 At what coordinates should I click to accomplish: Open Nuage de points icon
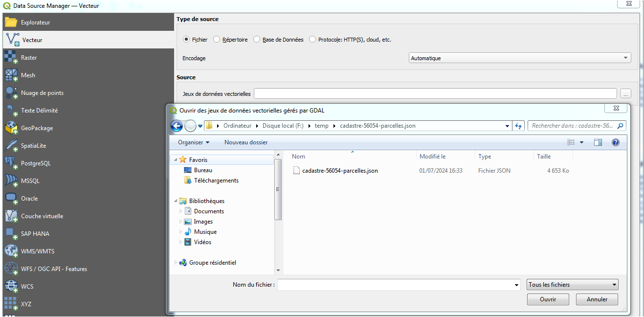click(11, 93)
